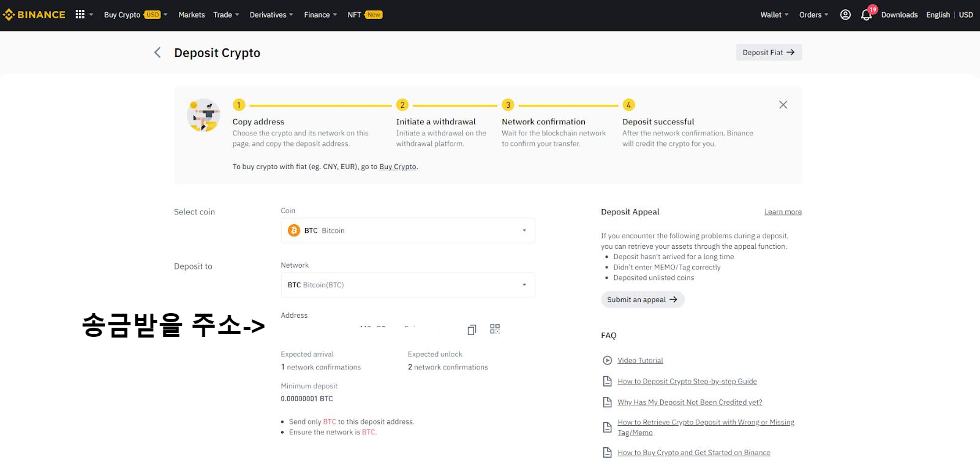Click the Bitcoin coin icon
Viewport: 980px width, 476px height.
point(294,230)
